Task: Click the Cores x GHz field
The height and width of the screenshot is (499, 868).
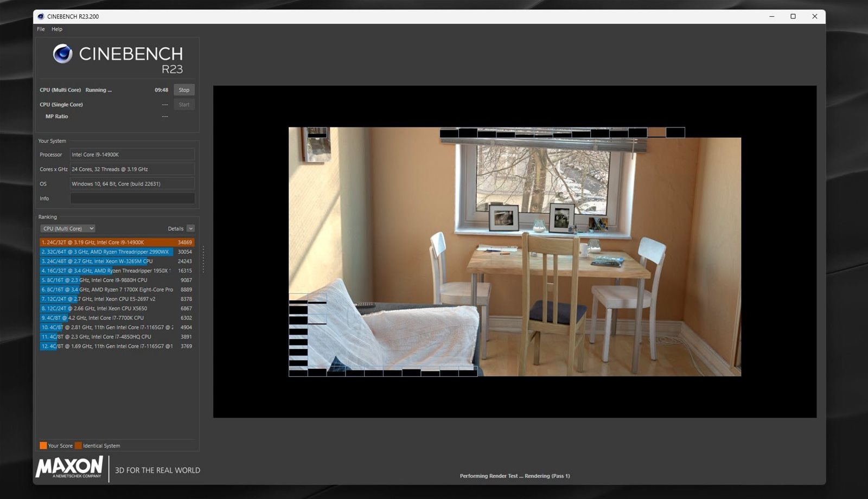Action: pos(132,169)
